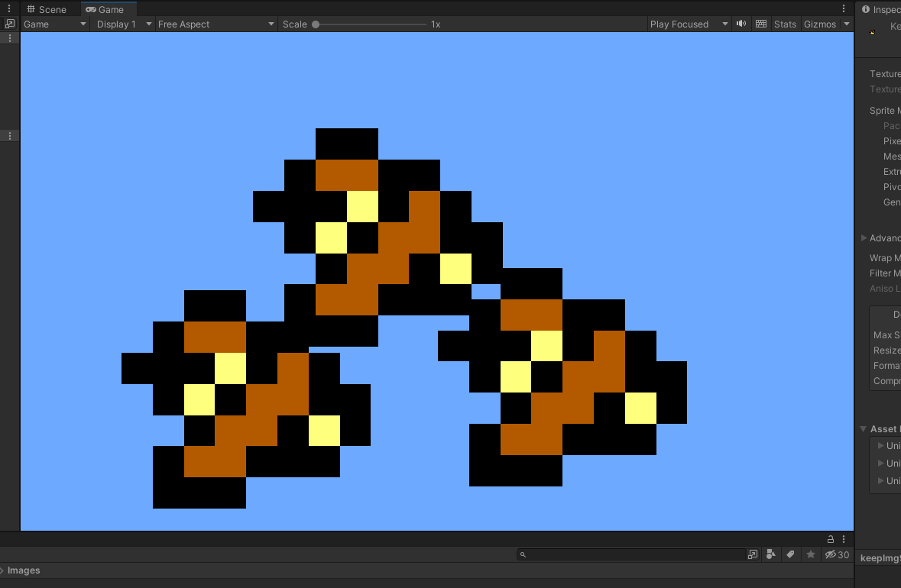
Task: Click the favorites star icon
Action: [x=811, y=554]
